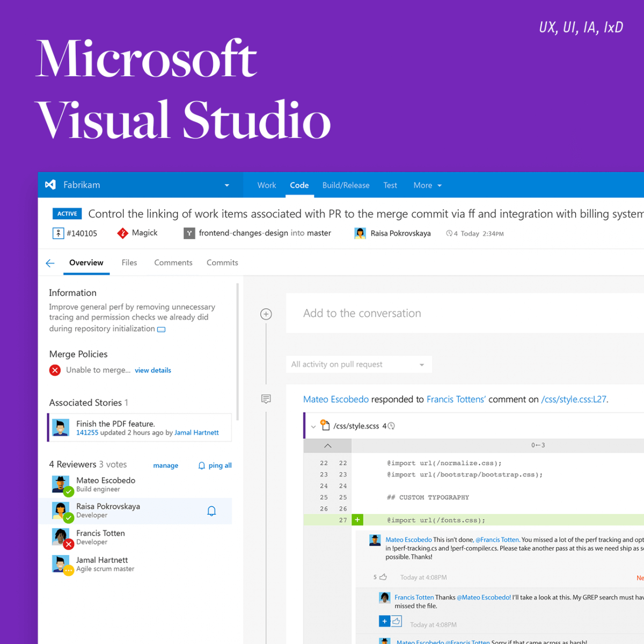The width and height of the screenshot is (644, 644).
Task: Expand the More menu
Action: tap(428, 185)
